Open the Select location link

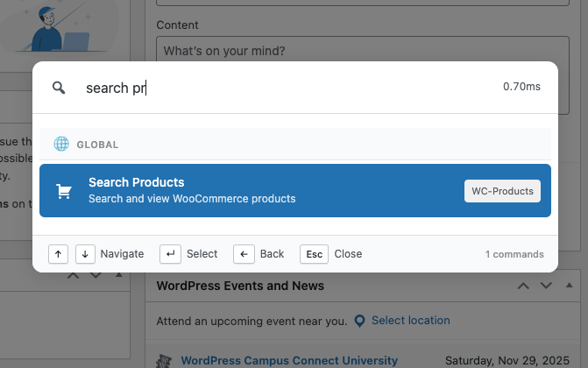pyautogui.click(x=410, y=321)
